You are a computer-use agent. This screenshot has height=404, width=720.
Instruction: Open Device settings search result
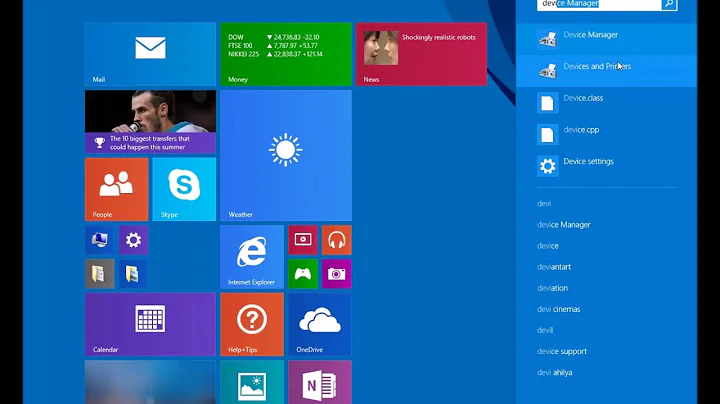tap(606, 166)
